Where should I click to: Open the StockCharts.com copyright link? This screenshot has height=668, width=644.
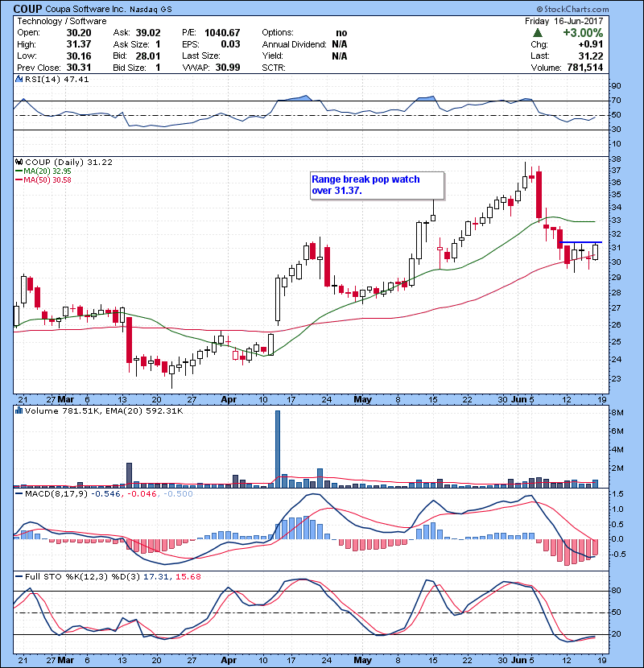(572, 9)
